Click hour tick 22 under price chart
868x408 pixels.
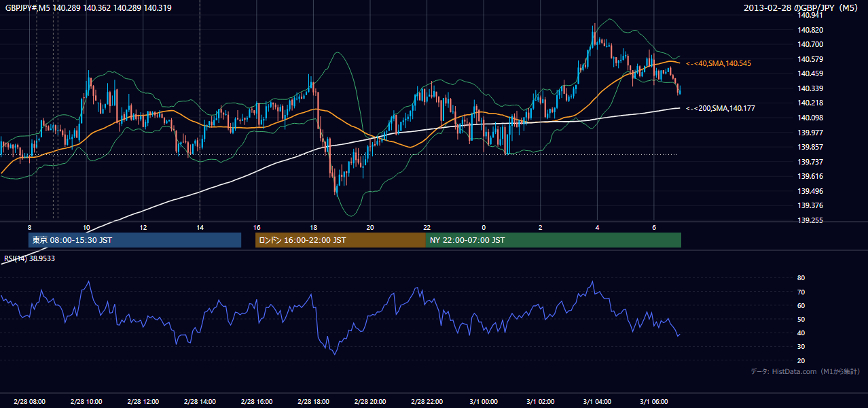pos(427,227)
